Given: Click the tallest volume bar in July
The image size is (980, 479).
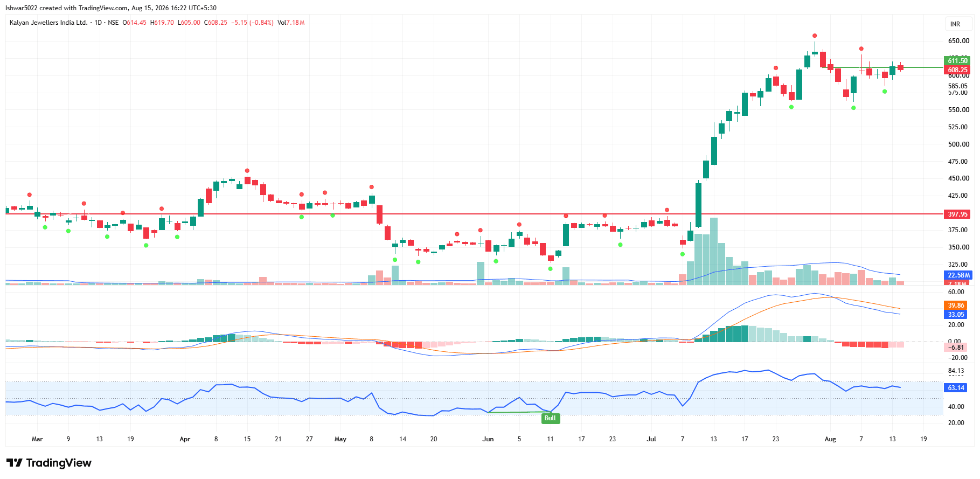Looking at the screenshot, I should pos(714,251).
